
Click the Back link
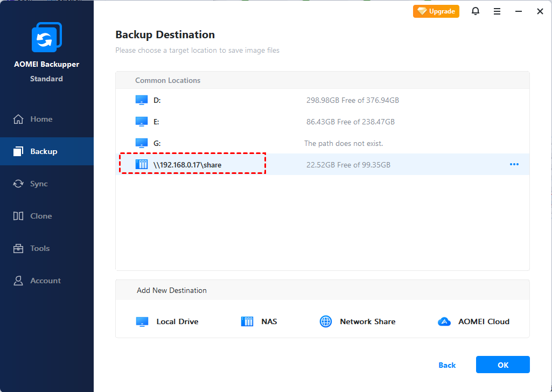(x=447, y=365)
